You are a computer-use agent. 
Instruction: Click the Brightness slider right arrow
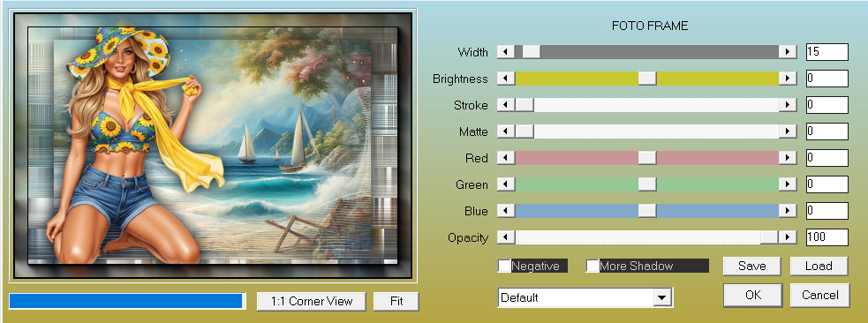tap(788, 79)
